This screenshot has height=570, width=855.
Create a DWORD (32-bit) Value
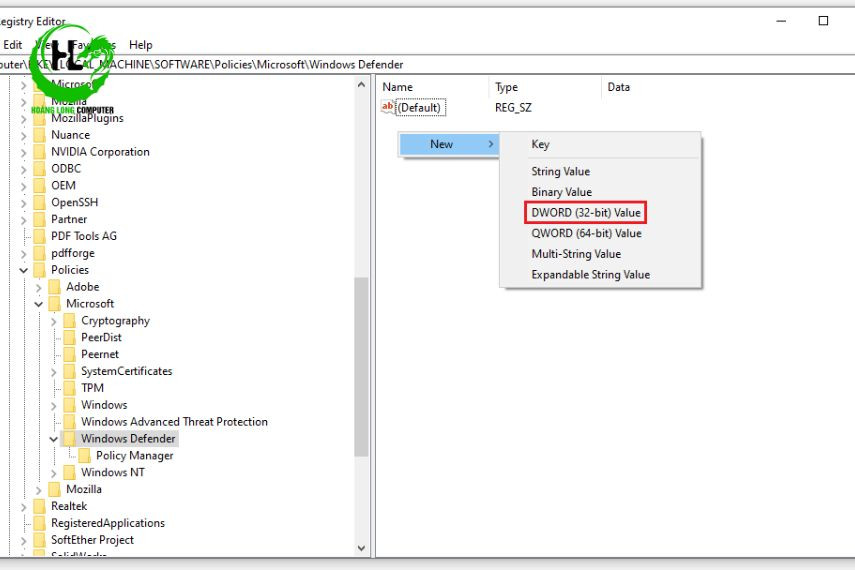pos(586,213)
